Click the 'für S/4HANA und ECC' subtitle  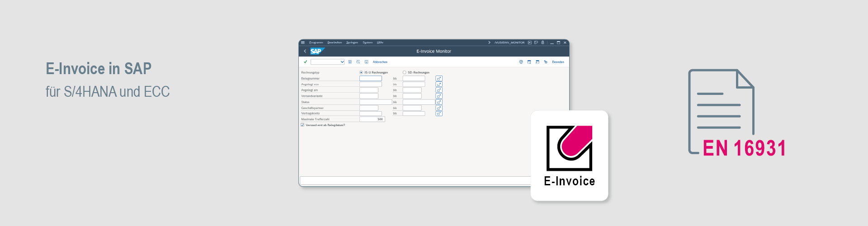point(108,92)
